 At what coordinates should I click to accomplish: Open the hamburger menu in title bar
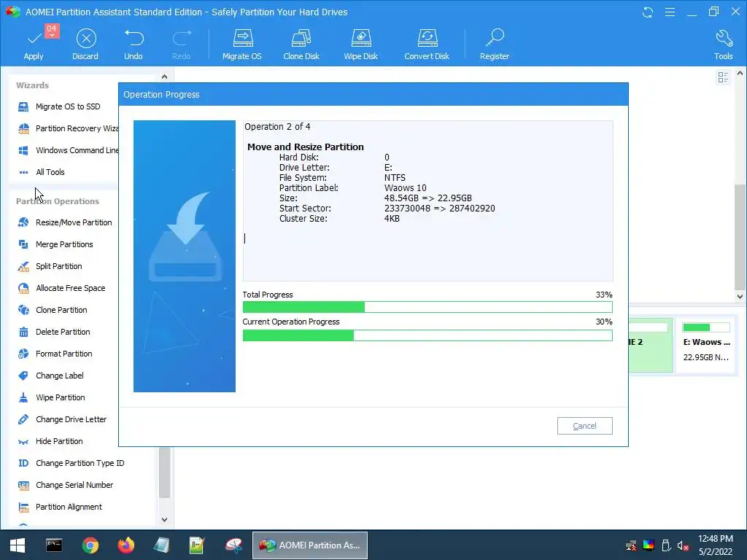(x=670, y=12)
